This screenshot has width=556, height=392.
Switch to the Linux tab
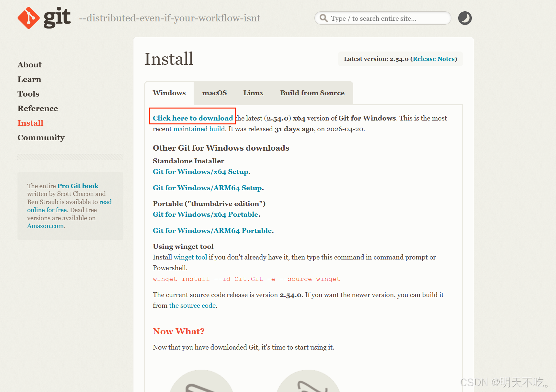[x=254, y=93]
